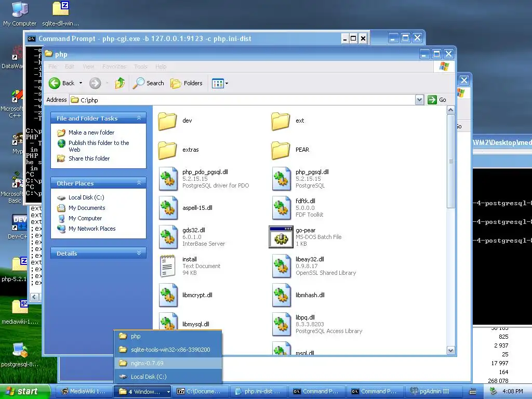532x399 pixels.
Task: Switch to MediaWiki taskbar button
Action: pos(84,391)
